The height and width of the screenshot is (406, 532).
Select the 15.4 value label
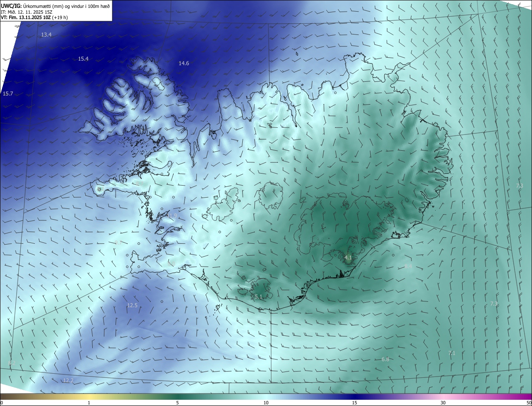[83, 59]
